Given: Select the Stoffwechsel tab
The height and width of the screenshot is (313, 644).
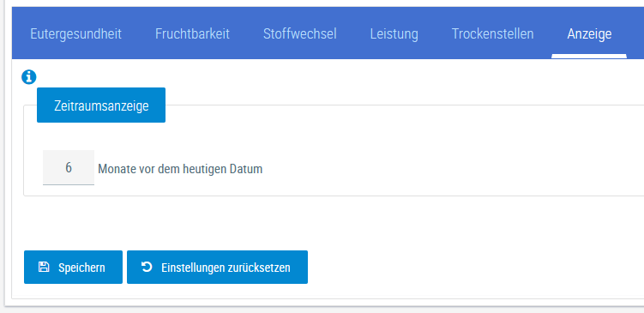Looking at the screenshot, I should pyautogui.click(x=300, y=33).
